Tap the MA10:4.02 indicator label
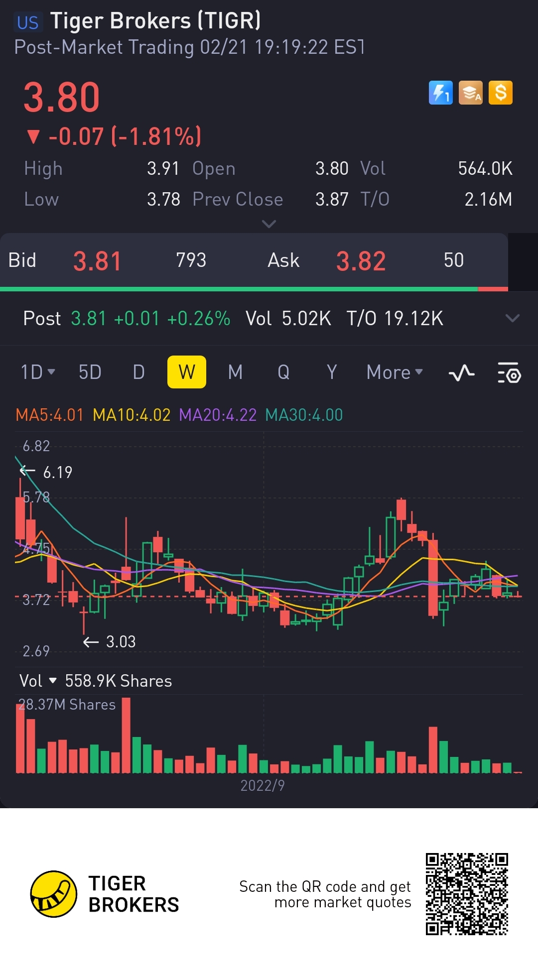This screenshot has height=980, width=538. click(x=132, y=415)
